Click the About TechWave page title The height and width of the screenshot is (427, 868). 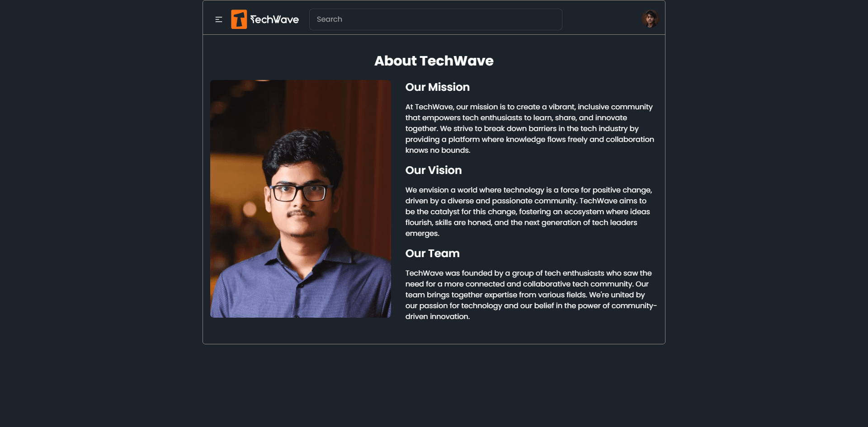pos(434,61)
